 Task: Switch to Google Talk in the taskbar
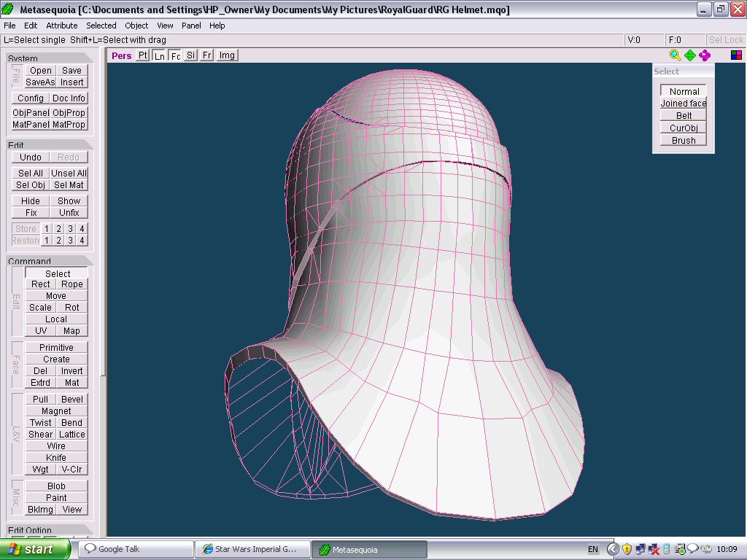coord(136,549)
